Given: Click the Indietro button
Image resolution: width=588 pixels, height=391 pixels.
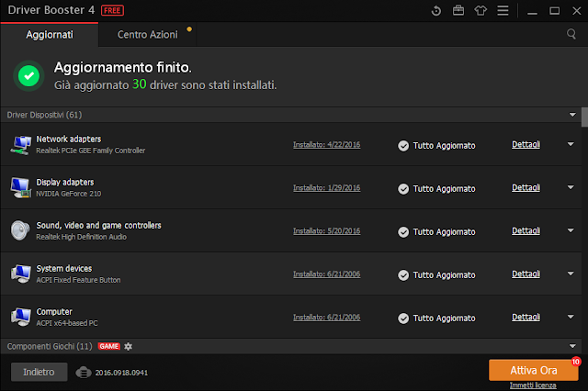Looking at the screenshot, I should coord(39,372).
